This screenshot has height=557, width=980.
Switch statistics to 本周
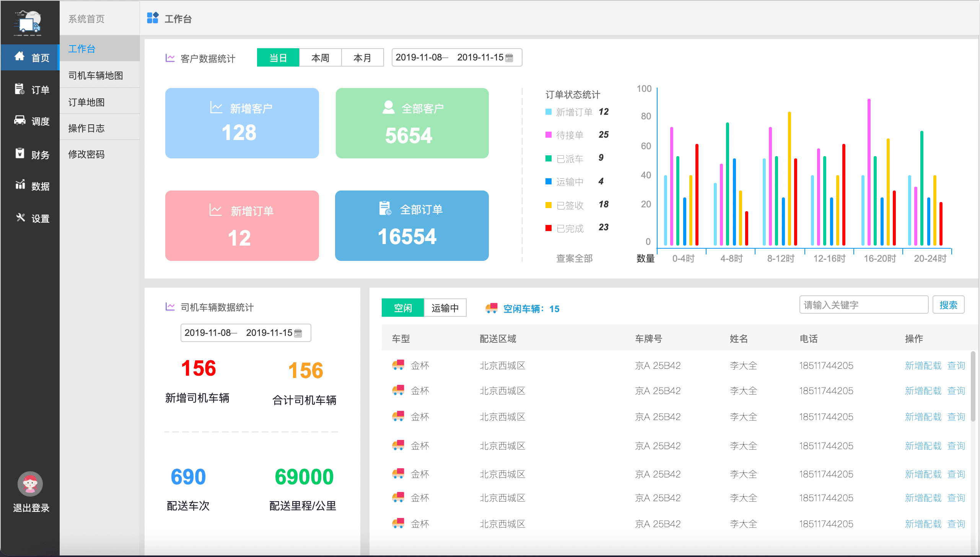coord(320,58)
